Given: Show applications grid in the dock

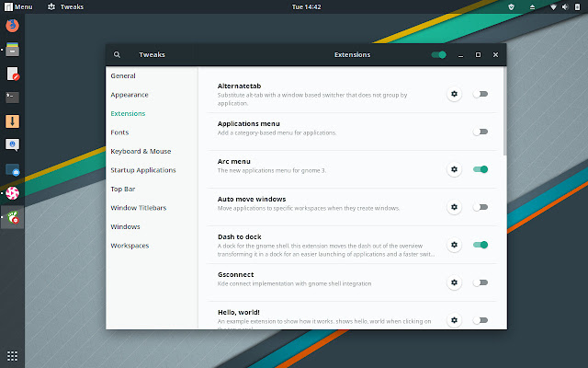Looking at the screenshot, I should (12, 356).
